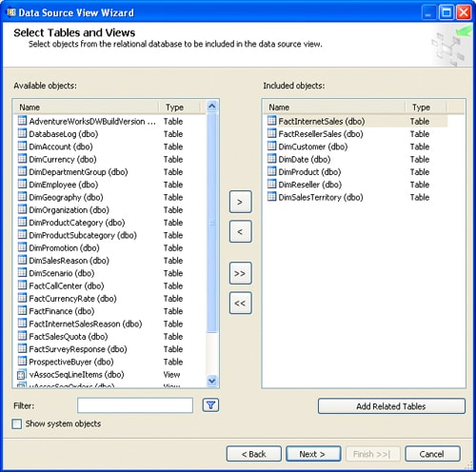476x472 pixels.
Task: Sort Available objects by the Name column header
Action: pos(86,108)
